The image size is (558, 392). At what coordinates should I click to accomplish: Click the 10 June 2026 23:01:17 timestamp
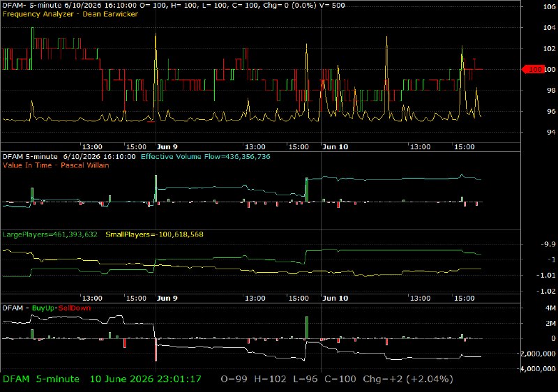pos(146,379)
